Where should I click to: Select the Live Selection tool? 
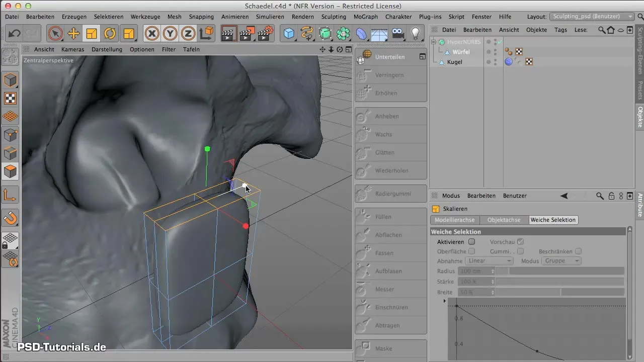pos(55,34)
